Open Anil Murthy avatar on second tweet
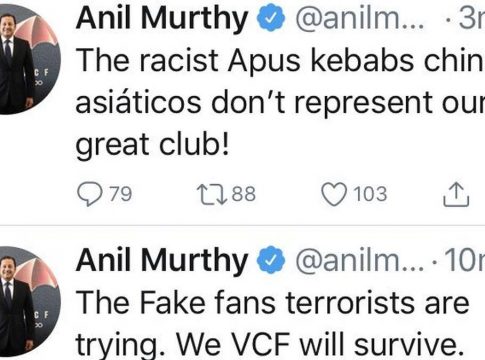Screen dimensions: 485x360 [29, 302]
